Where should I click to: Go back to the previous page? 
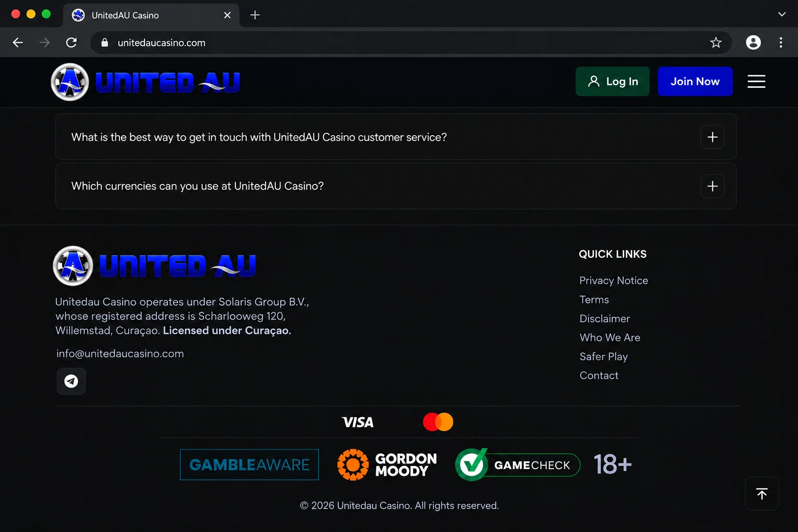18,43
